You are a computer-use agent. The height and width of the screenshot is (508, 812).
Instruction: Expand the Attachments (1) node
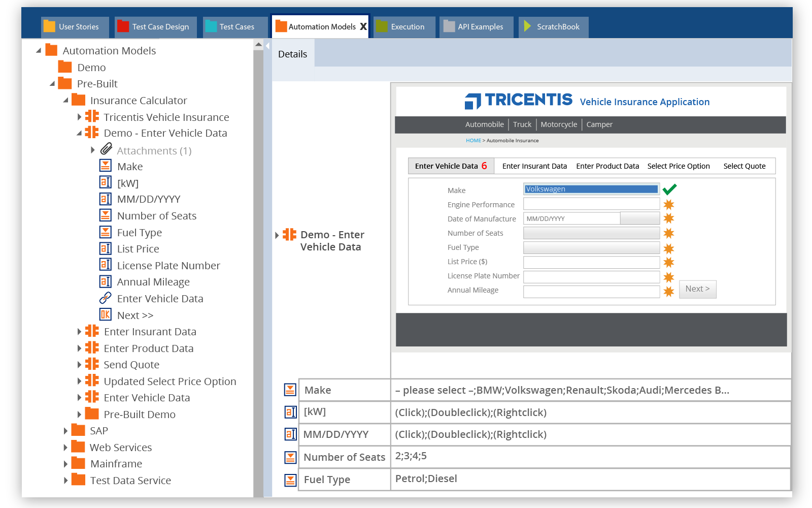coord(92,150)
